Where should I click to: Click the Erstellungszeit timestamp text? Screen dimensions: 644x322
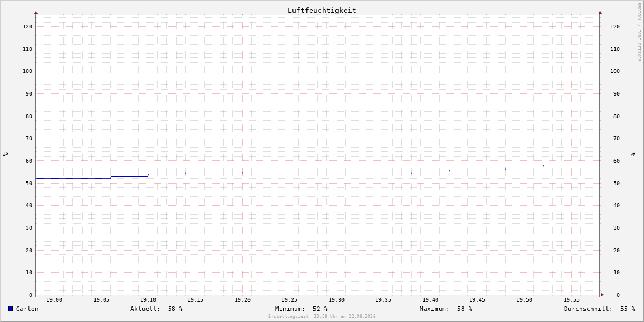(322, 316)
